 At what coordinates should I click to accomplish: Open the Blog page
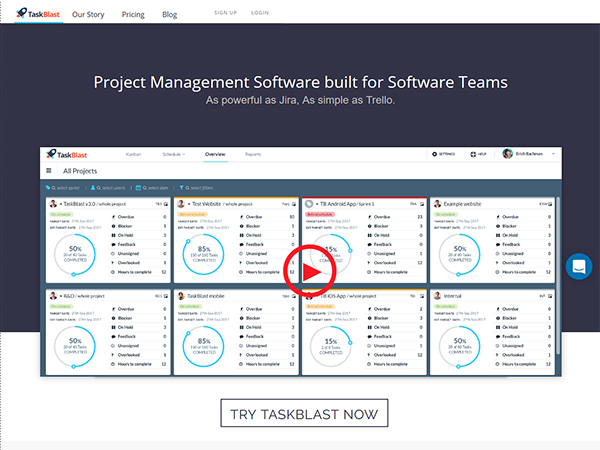tap(170, 15)
